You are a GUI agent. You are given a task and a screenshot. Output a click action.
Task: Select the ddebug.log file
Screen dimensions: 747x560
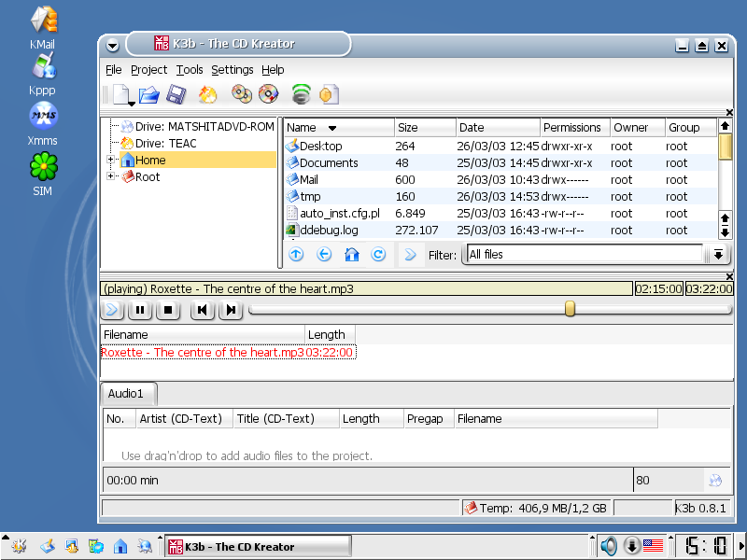pyautogui.click(x=500, y=230)
